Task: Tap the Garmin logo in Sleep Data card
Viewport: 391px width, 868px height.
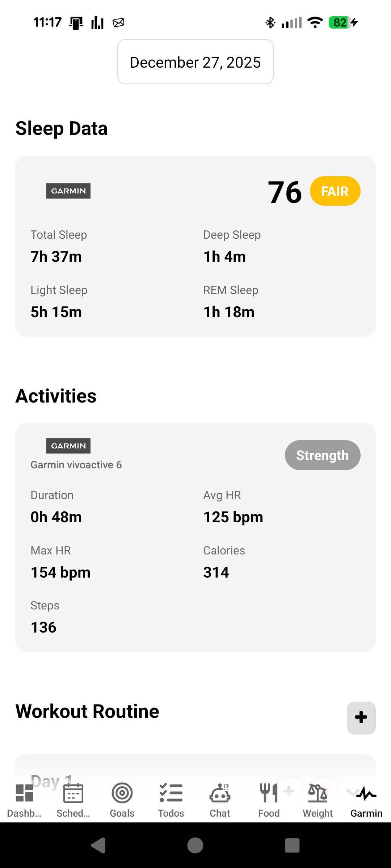Action: pyautogui.click(x=68, y=191)
